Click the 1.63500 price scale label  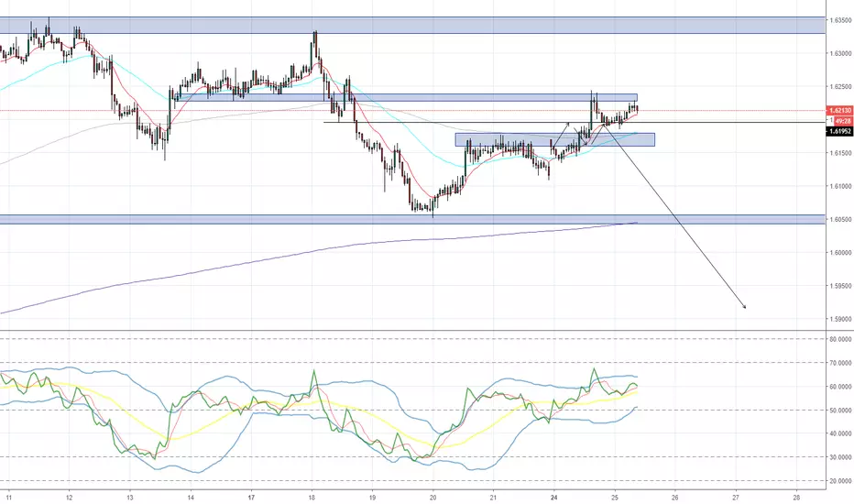(x=840, y=20)
